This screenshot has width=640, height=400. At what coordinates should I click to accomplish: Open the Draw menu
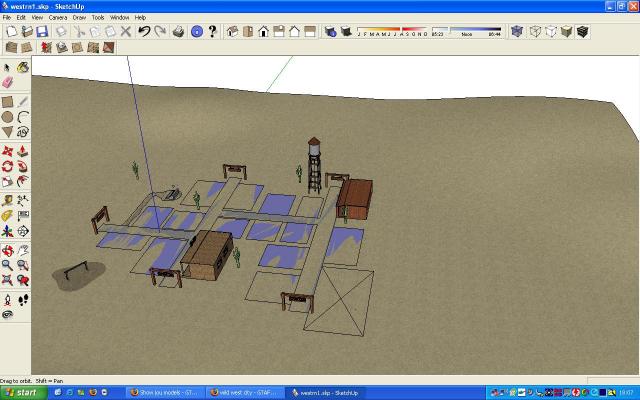click(x=80, y=17)
